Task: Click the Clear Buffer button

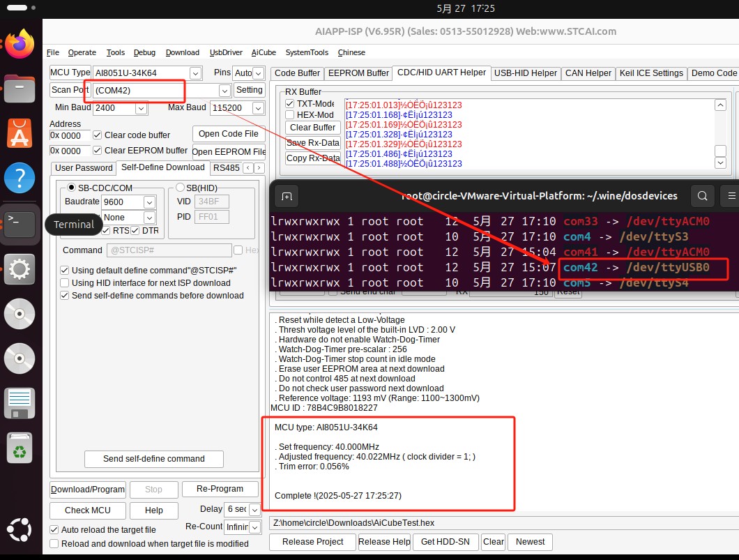Action: click(x=312, y=128)
